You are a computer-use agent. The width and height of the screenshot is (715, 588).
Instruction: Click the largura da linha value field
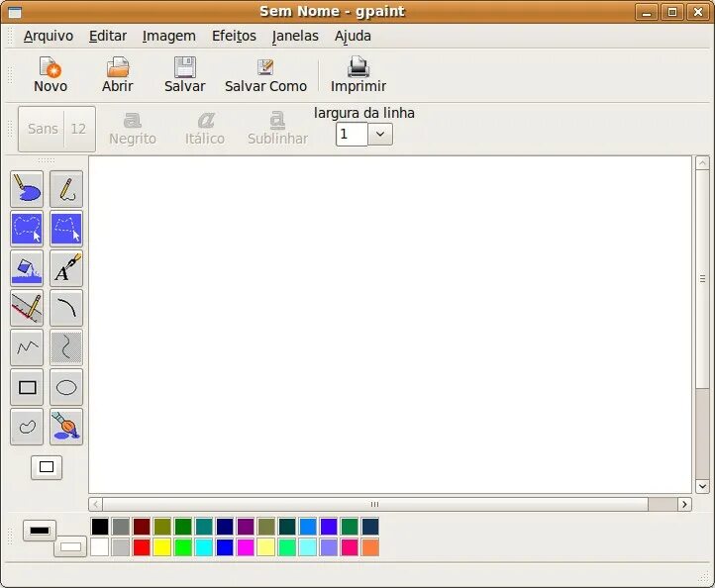tap(352, 135)
